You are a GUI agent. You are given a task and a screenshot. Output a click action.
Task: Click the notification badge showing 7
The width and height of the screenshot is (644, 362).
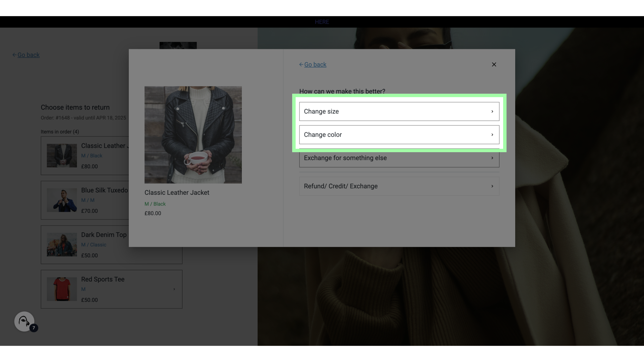point(34,328)
